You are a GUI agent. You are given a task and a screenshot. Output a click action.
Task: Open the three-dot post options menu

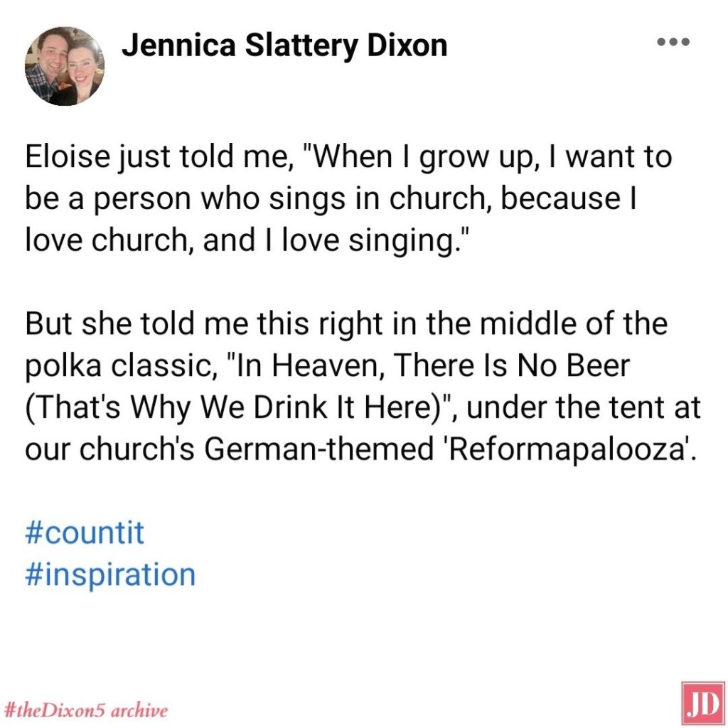(x=673, y=43)
